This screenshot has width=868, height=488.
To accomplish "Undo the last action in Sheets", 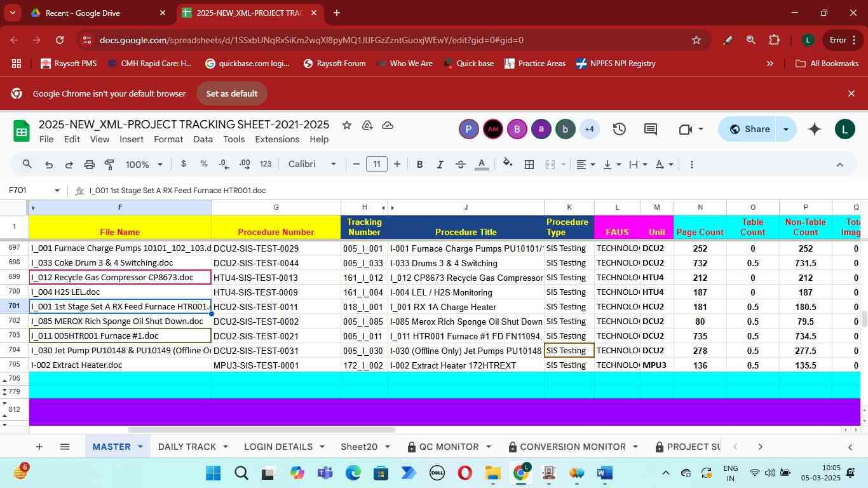I will coord(48,165).
